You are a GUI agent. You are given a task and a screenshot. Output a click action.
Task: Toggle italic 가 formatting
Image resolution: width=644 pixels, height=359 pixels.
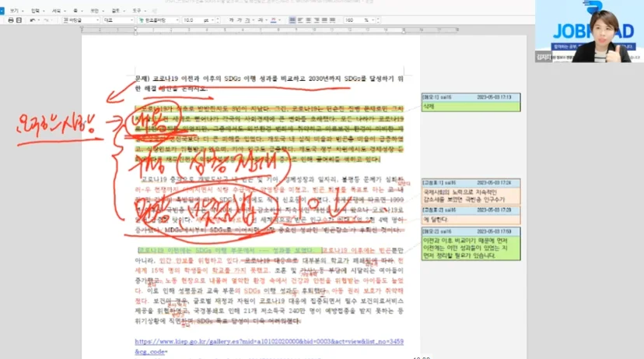(240, 20)
